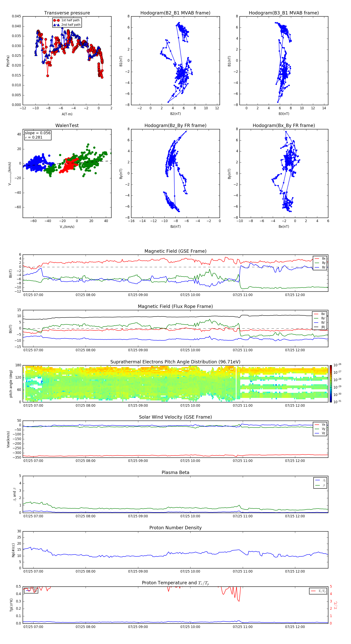This screenshot has height=644, width=351.
Task: Click the "B2(nT)" x-axis label
Action: click(x=175, y=114)
